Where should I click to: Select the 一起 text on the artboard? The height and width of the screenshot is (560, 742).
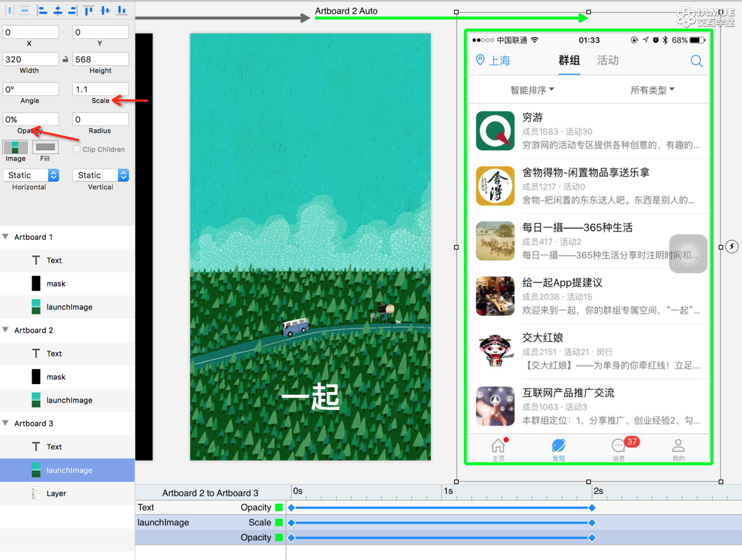tap(311, 397)
